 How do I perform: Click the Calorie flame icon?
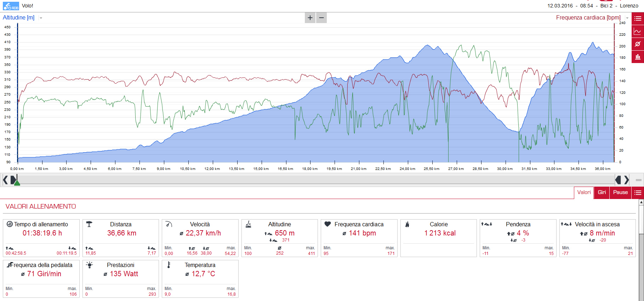[x=407, y=224]
